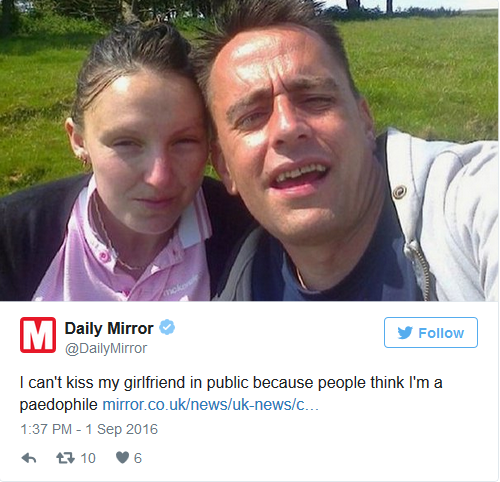Click the word Follow on the button
The width and height of the screenshot is (500, 482).
pyautogui.click(x=441, y=333)
